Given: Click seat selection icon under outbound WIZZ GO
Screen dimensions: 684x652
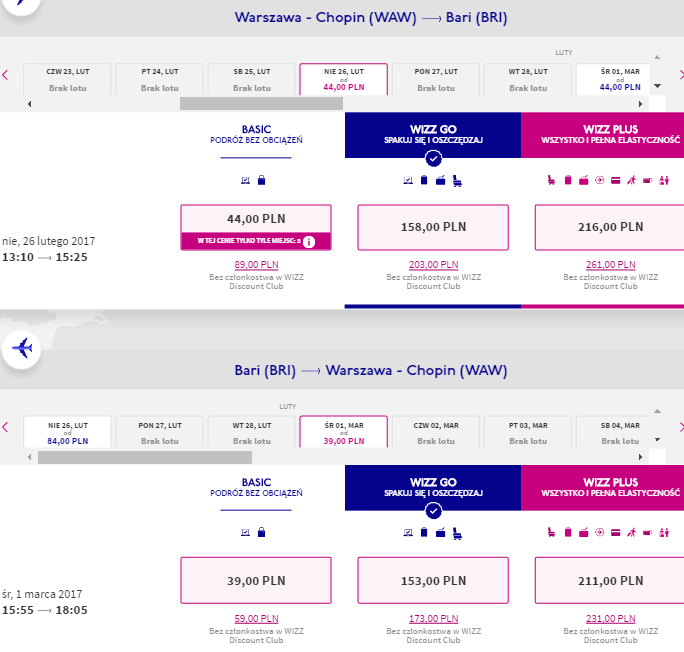Looking at the screenshot, I should [457, 181].
